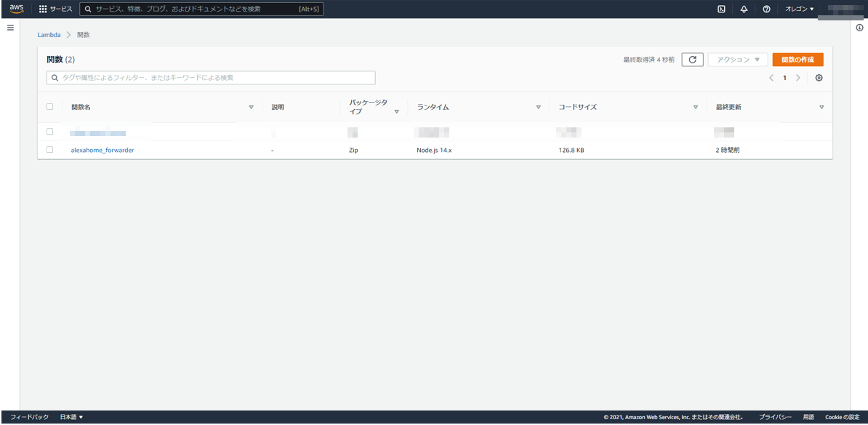Viewport: 868px width, 425px height.
Task: Click the 関数 breadcrumb text
Action: coord(83,35)
